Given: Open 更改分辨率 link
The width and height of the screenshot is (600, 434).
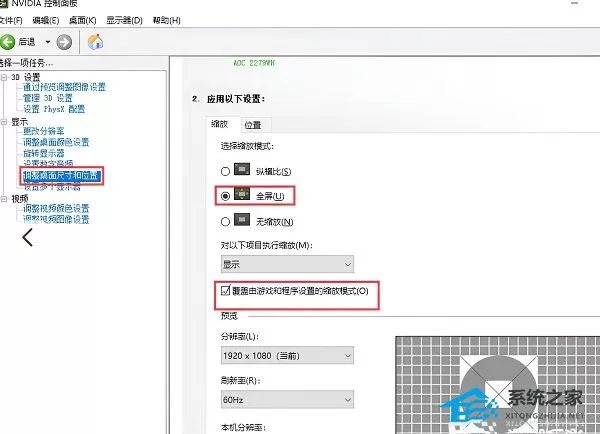Looking at the screenshot, I should point(44,131).
